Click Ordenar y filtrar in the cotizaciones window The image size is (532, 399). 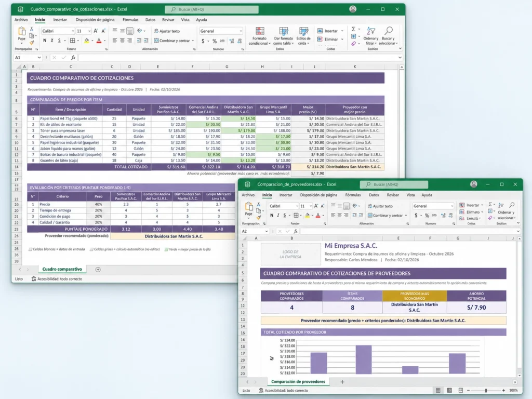coord(371,36)
